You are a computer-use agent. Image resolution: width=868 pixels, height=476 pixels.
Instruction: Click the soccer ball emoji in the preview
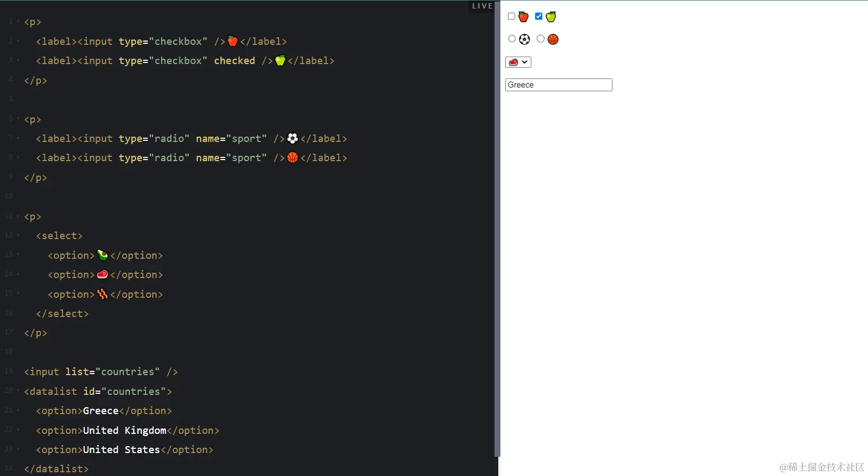524,39
